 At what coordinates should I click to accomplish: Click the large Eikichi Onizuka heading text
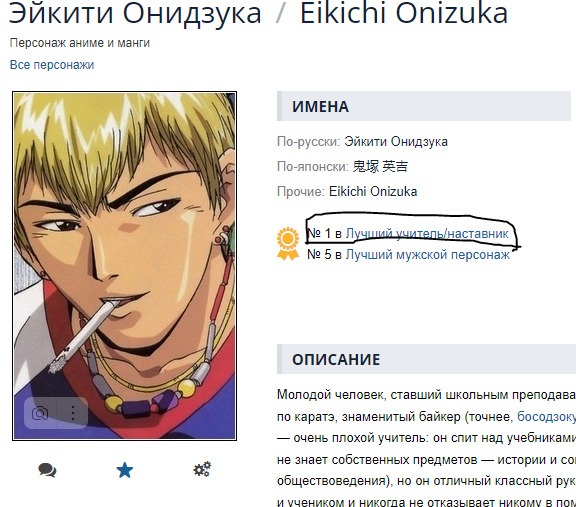tap(404, 13)
